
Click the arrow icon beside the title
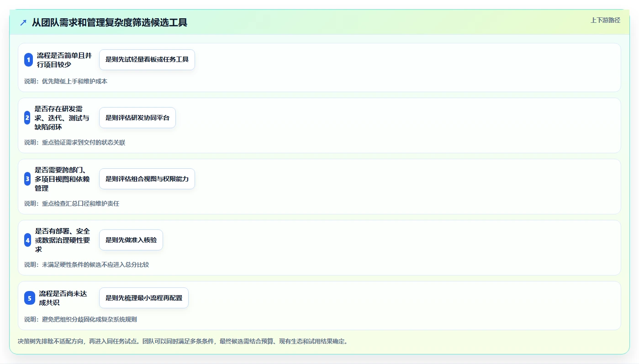click(x=23, y=22)
